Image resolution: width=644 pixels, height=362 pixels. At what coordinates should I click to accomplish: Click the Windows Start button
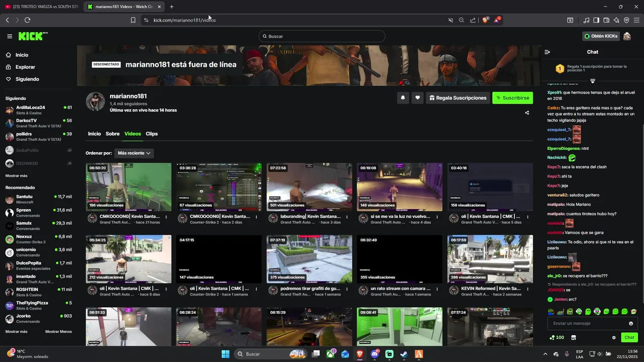click(x=225, y=354)
